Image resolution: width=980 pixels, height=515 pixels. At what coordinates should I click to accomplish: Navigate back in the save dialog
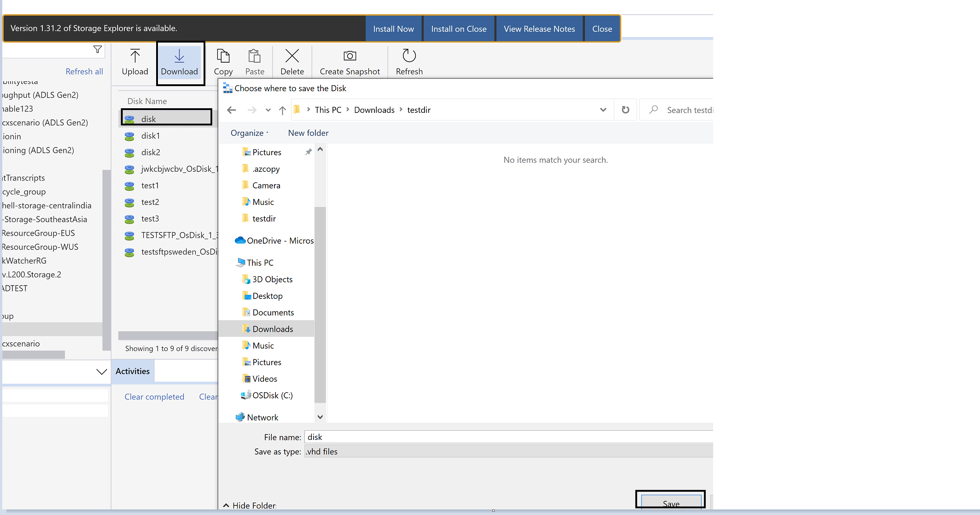(x=232, y=110)
